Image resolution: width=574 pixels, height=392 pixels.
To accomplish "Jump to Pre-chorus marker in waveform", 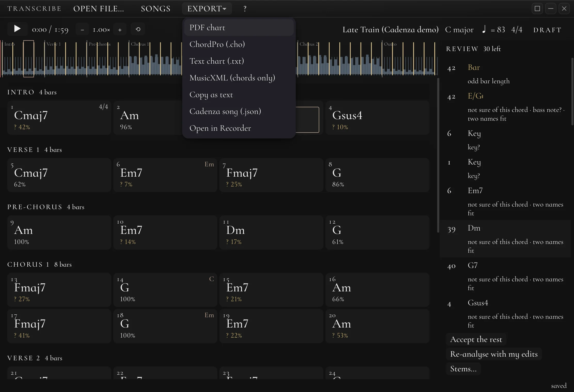I will [99, 44].
